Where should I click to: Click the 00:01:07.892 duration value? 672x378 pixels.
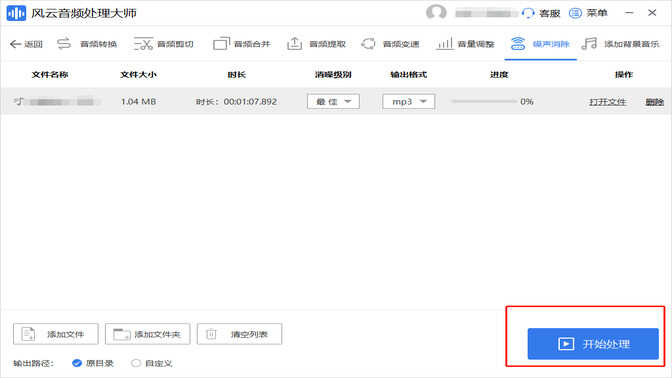(250, 102)
